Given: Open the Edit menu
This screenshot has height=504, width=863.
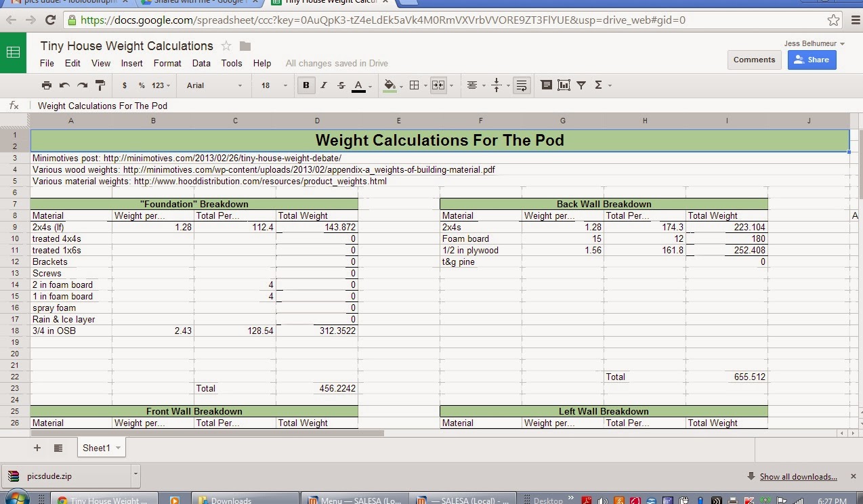Looking at the screenshot, I should pyautogui.click(x=72, y=63).
